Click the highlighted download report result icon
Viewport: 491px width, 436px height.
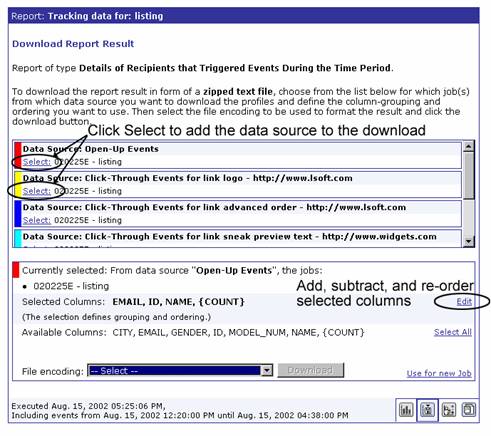pyautogui.click(x=427, y=410)
